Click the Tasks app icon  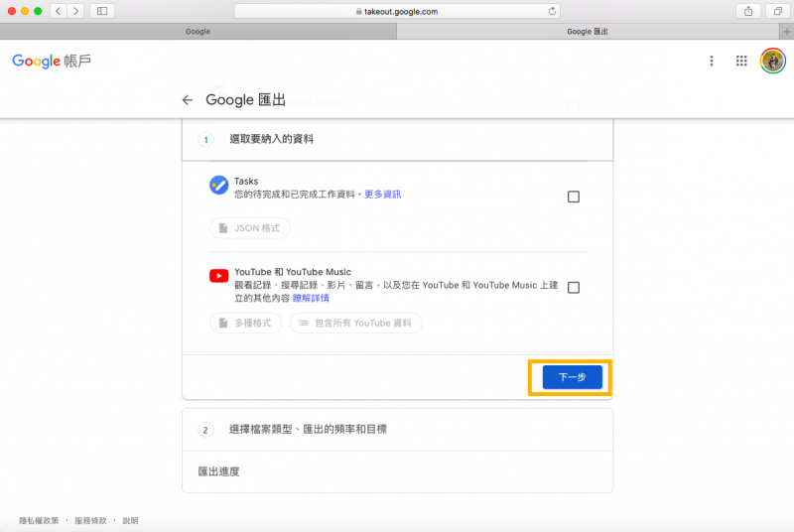[218, 185]
